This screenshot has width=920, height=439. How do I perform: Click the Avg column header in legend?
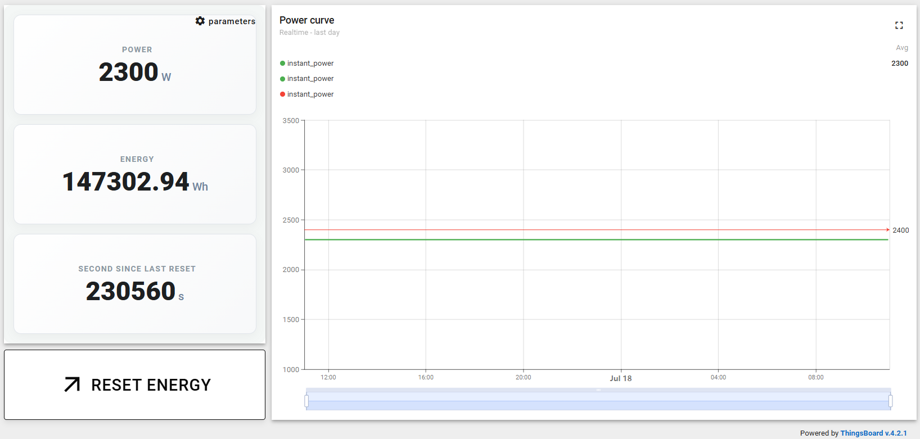[x=902, y=48]
